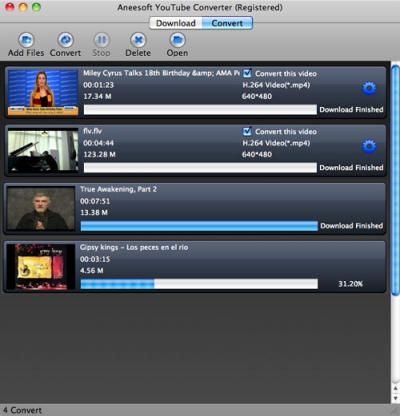This screenshot has width=400, height=417.
Task: Click Download Finished status of True Awakening
Action: [x=352, y=226]
